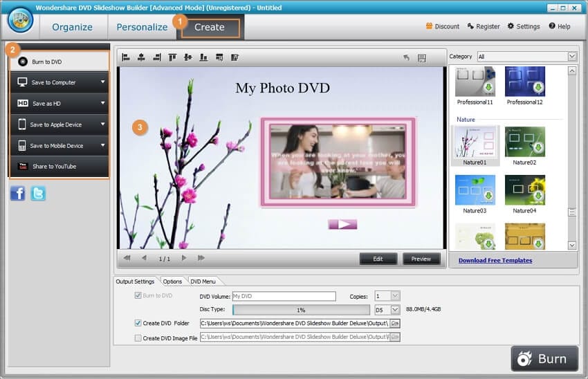
Task: Switch to the Organize tab
Action: coord(73,27)
